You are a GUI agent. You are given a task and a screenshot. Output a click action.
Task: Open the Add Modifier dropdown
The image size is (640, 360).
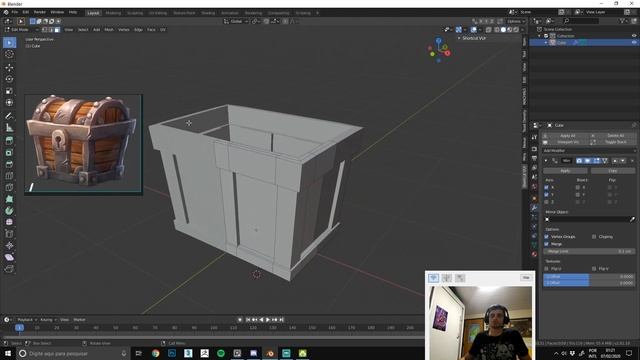[589, 151]
